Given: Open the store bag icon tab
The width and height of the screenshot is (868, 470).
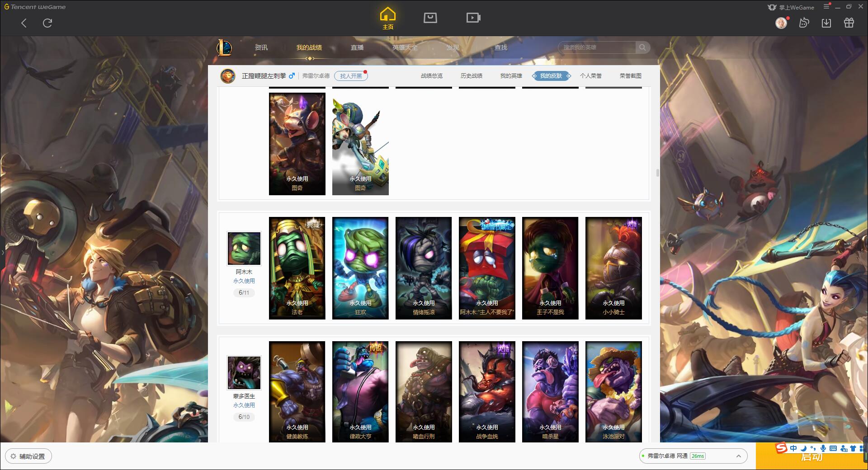Looking at the screenshot, I should coord(430,18).
